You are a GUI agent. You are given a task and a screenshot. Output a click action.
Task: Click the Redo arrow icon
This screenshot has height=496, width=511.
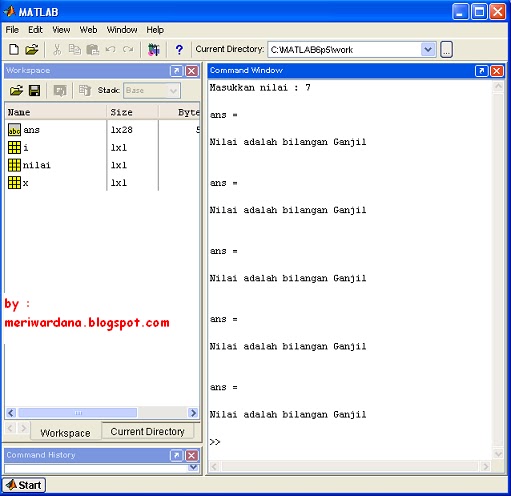(128, 50)
